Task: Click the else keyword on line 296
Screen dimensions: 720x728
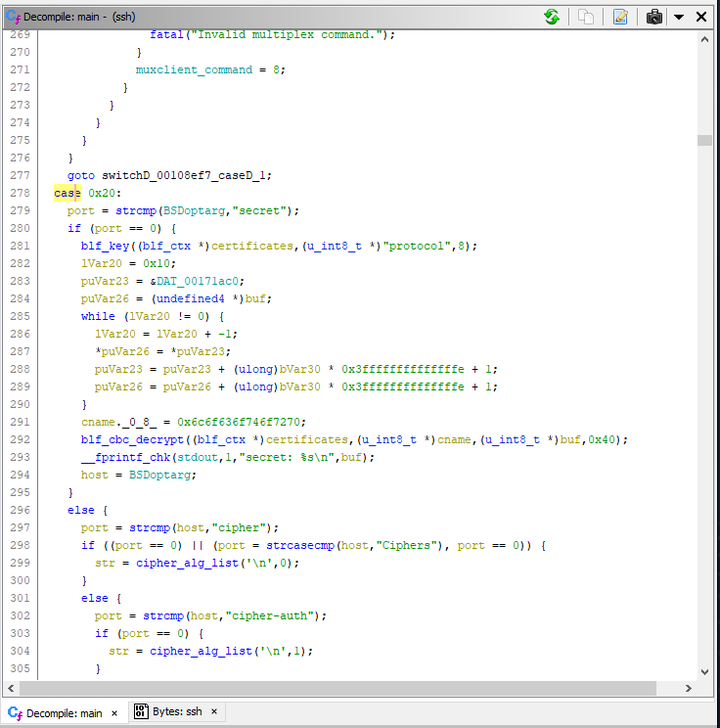Action: pos(81,510)
